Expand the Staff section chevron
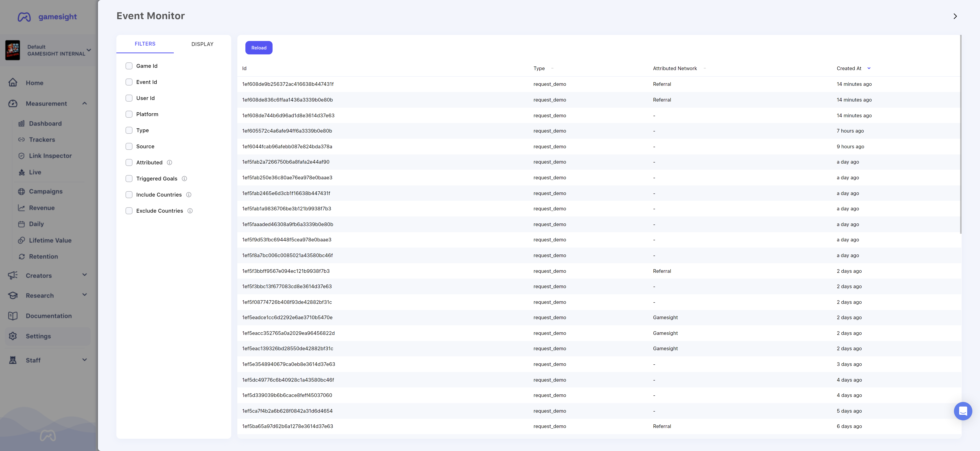The width and height of the screenshot is (980, 451). pos(84,360)
